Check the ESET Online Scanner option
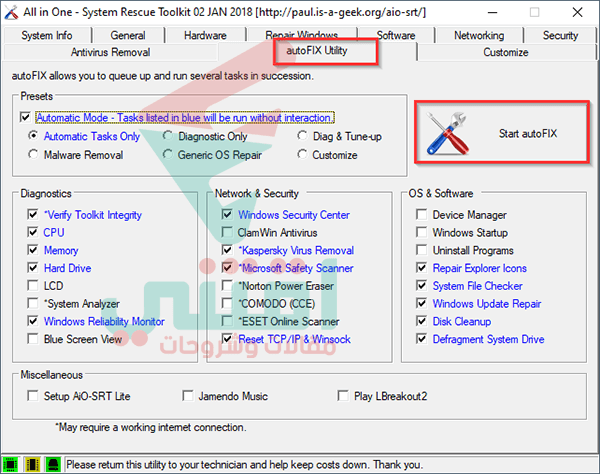Viewport: 600px width, 474px height. tap(227, 321)
